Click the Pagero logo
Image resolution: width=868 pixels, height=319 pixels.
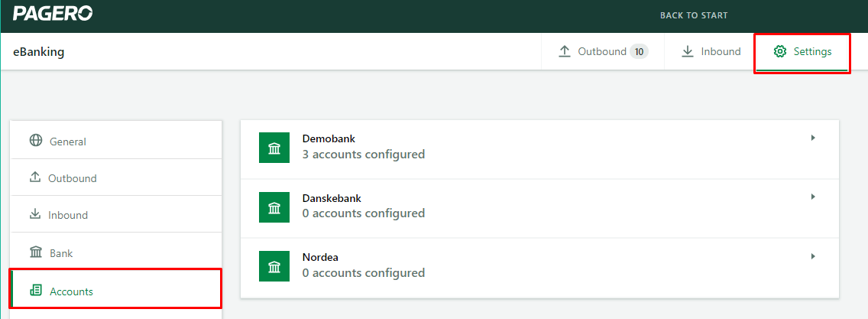pyautogui.click(x=53, y=14)
